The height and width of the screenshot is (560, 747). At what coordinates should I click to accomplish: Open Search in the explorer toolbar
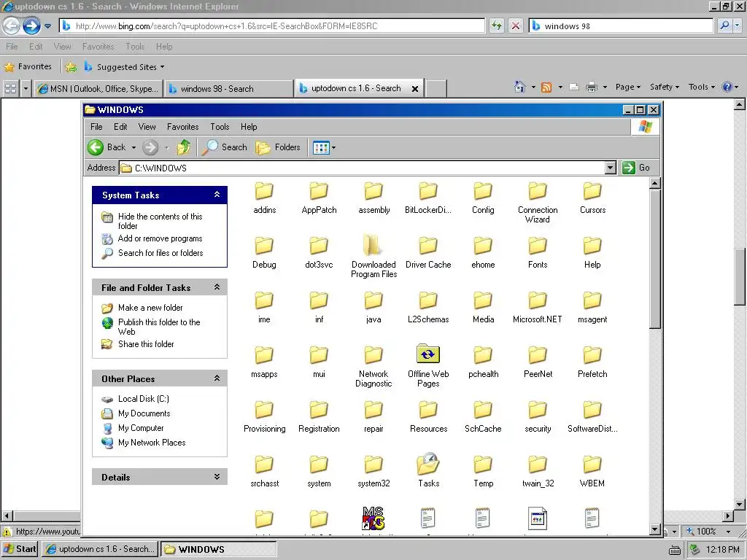click(x=225, y=147)
